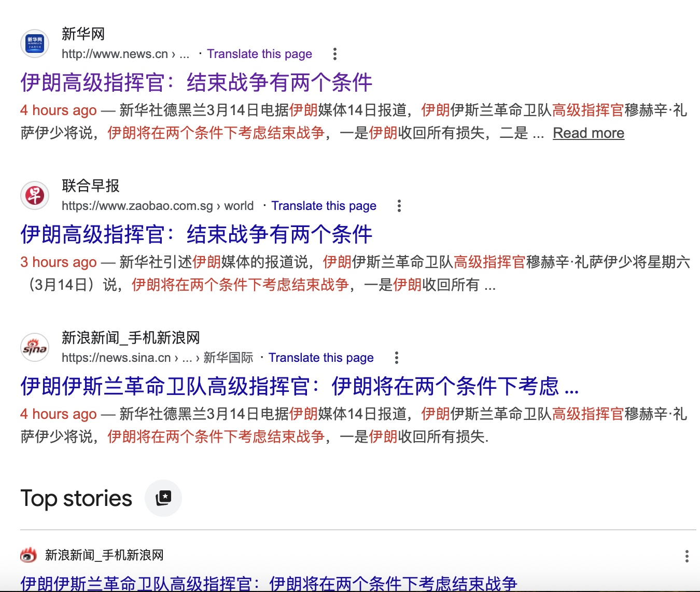Open the Xinhua article headline link

[x=196, y=82]
